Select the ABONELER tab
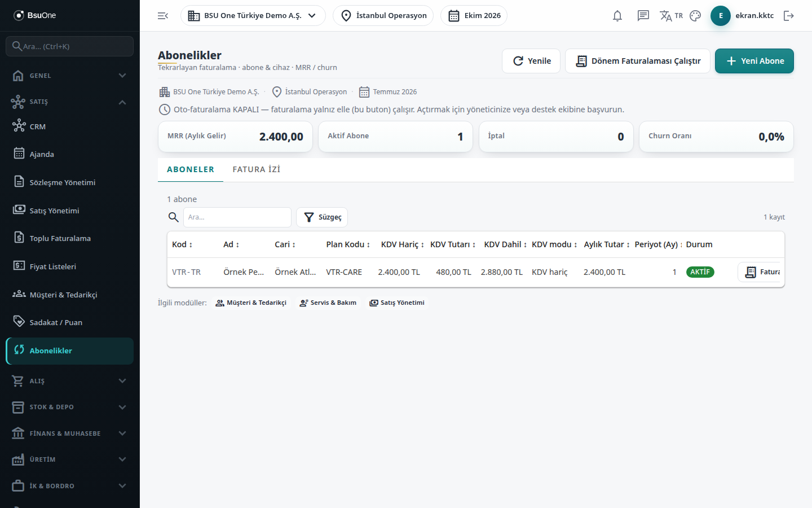This screenshot has height=508, width=812. 191,169
